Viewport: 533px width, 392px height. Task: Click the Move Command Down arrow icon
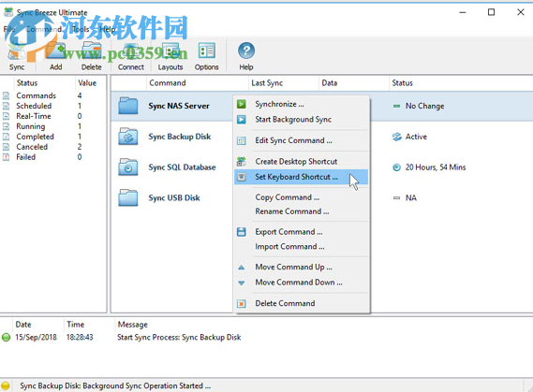click(x=242, y=283)
